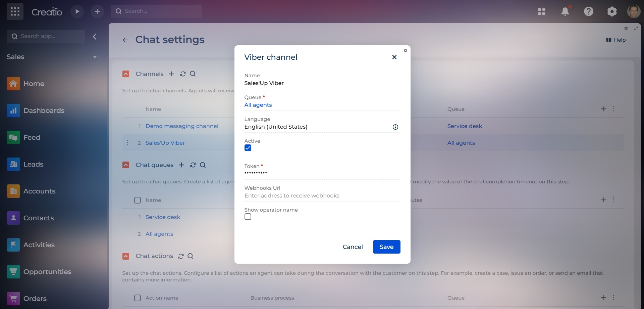Cancel the Viber channel dialog
The width and height of the screenshot is (644, 309).
pyautogui.click(x=353, y=247)
